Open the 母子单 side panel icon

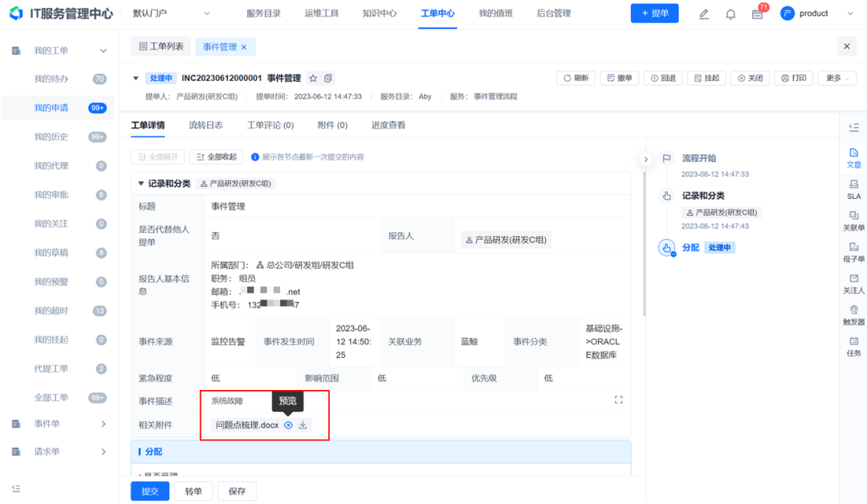pos(853,253)
